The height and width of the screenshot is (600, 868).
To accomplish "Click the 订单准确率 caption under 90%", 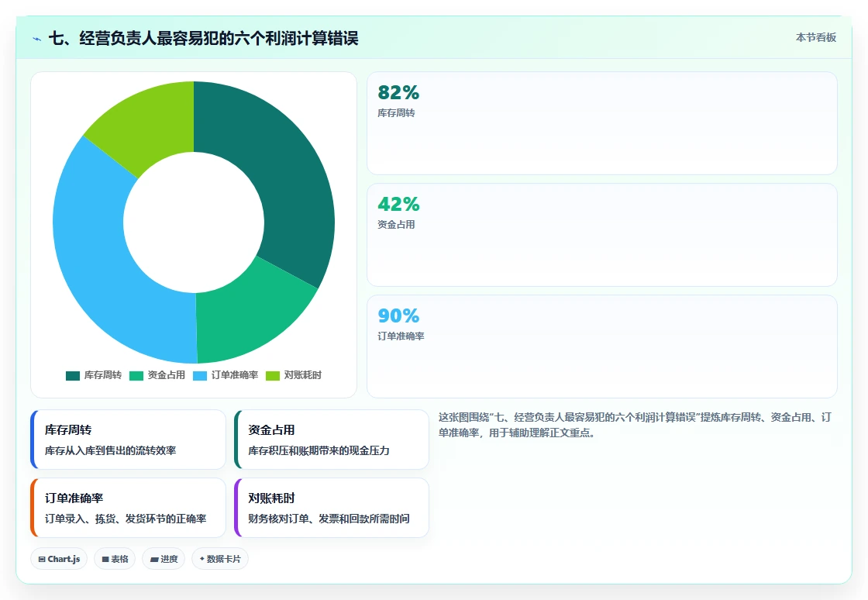I will pyautogui.click(x=401, y=336).
